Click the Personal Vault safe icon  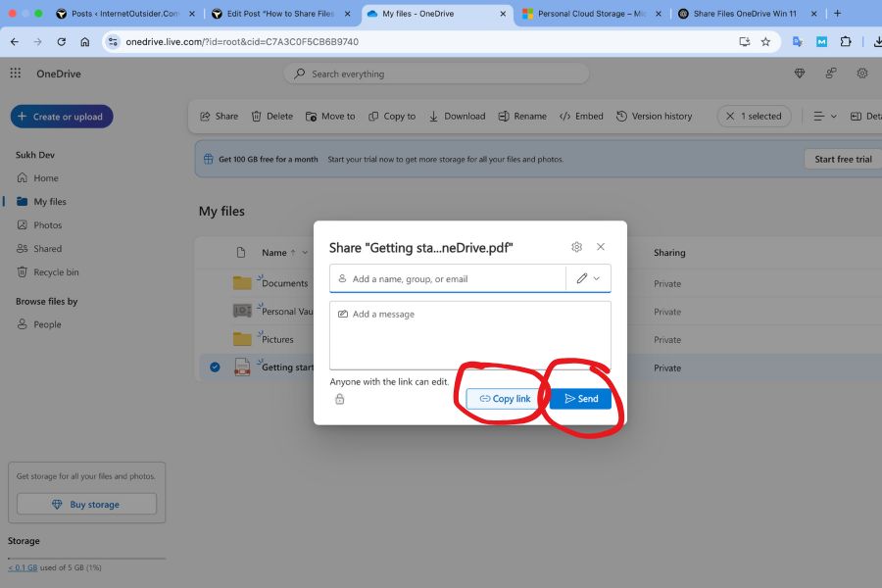(242, 311)
